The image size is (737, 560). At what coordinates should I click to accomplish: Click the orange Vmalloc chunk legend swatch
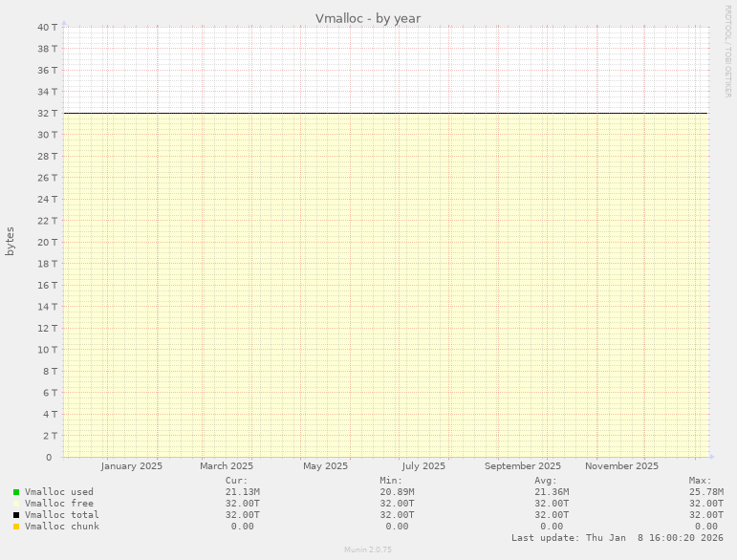click(16, 527)
